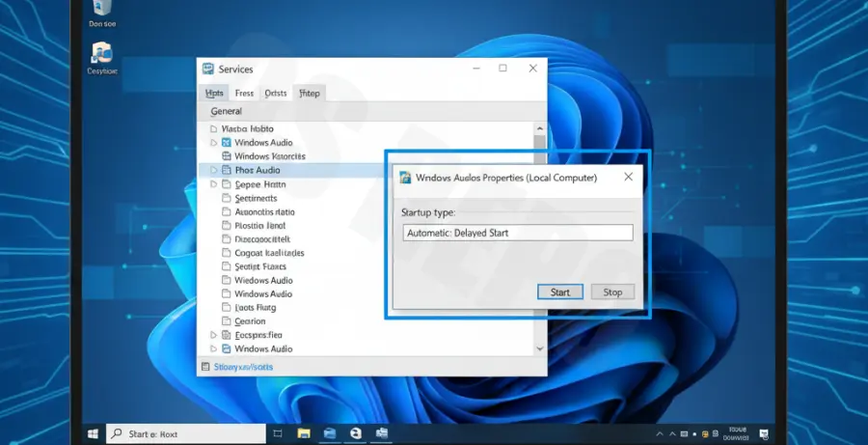Open the notification center icon in tray
This screenshot has width=868, height=445.
pyautogui.click(x=764, y=434)
